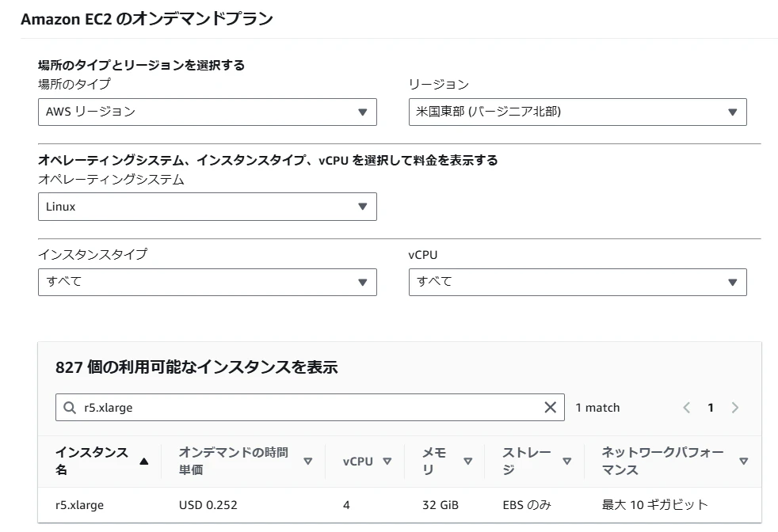Click the instance search input field
Screen dimensions: 778x532
pyautogui.click(x=309, y=408)
